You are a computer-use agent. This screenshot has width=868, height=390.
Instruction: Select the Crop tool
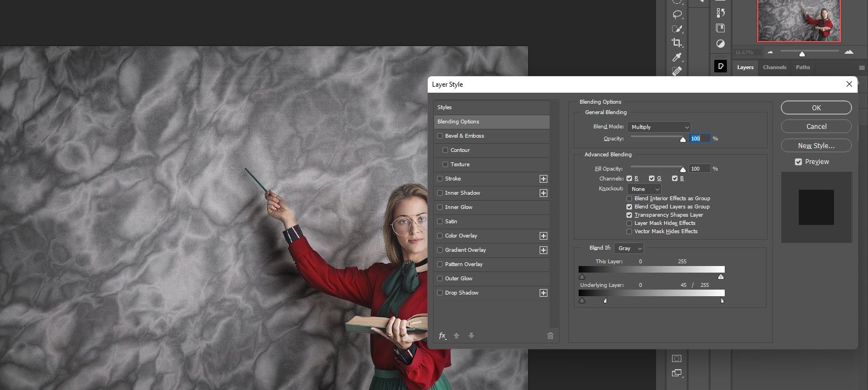(x=677, y=43)
